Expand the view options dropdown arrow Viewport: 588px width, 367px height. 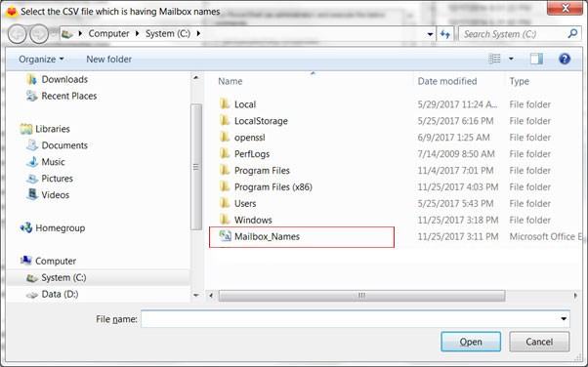pyautogui.click(x=511, y=59)
